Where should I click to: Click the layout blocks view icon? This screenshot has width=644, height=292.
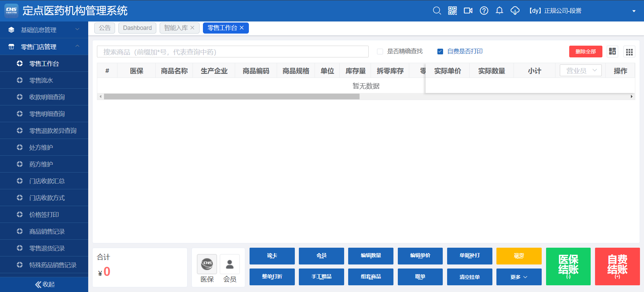(612, 51)
